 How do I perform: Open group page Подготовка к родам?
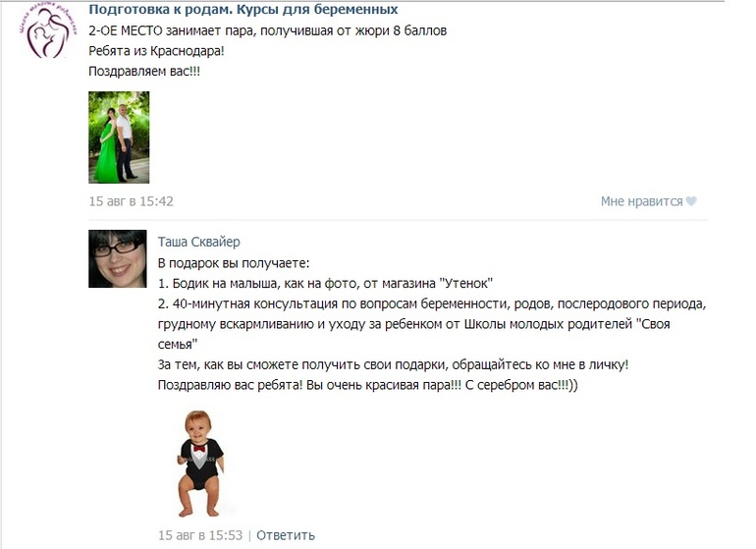pos(243,9)
